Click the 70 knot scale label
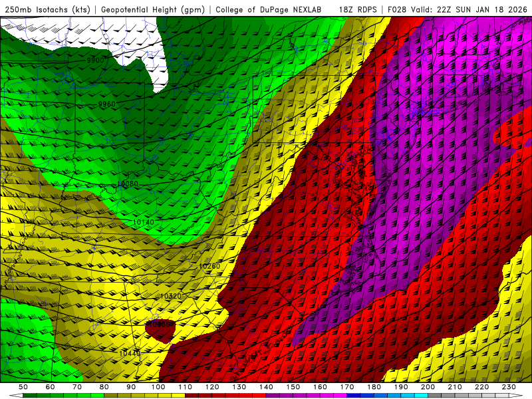Image resolution: width=532 pixels, height=399 pixels. [77, 387]
